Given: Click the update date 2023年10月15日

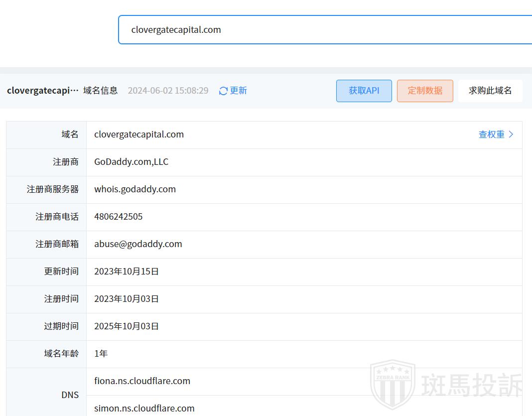Looking at the screenshot, I should [x=127, y=272].
